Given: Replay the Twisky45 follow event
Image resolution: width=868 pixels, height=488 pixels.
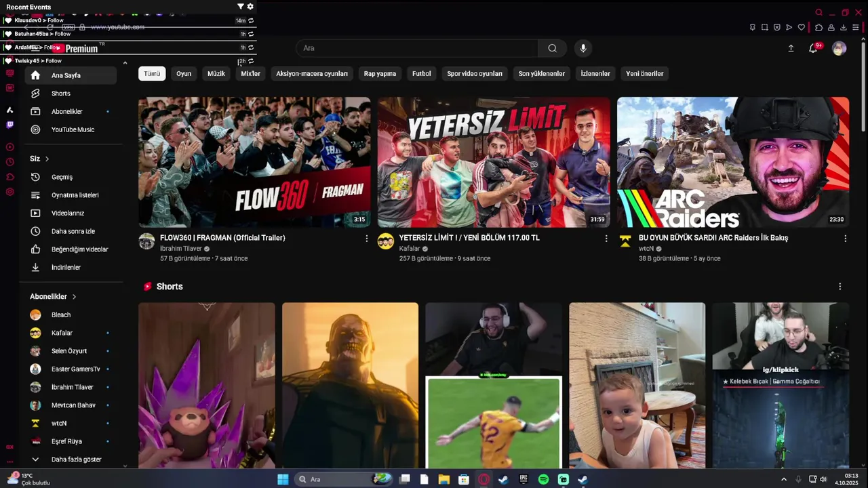Looking at the screenshot, I should pos(251,61).
